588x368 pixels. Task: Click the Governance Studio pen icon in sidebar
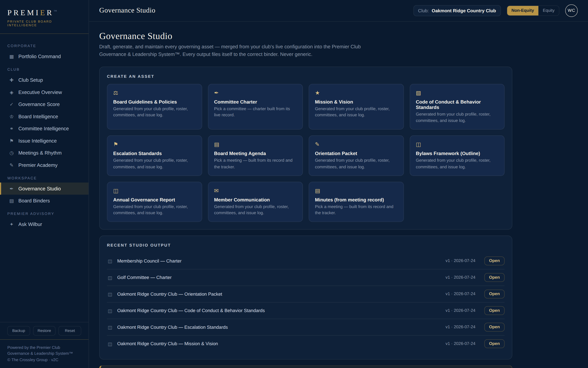pyautogui.click(x=12, y=189)
